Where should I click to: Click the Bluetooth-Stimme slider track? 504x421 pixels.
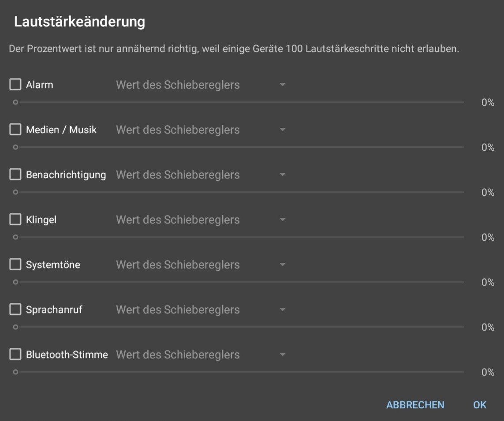click(x=239, y=372)
